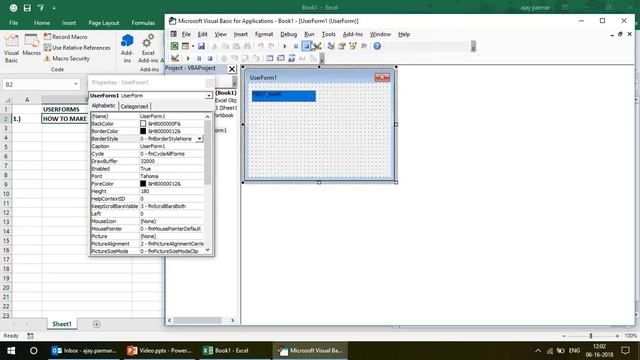Open the Page Layout tab in Excel
The image size is (640, 360).
104,23
